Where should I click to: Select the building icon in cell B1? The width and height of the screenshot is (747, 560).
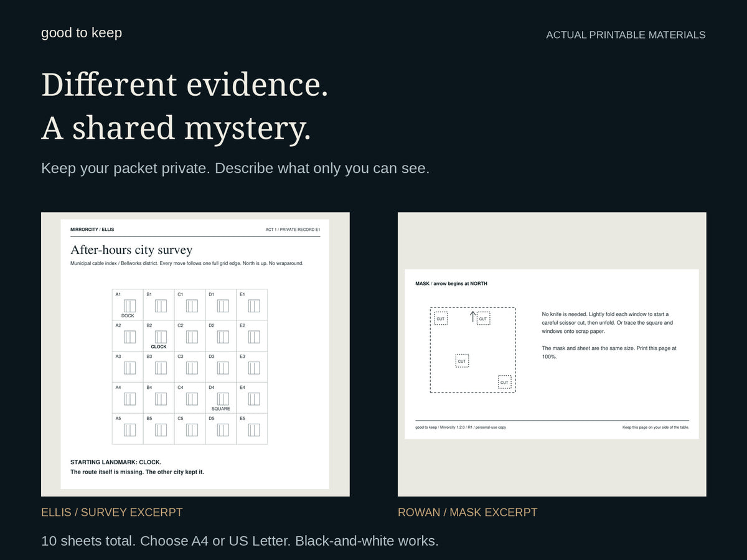(161, 306)
